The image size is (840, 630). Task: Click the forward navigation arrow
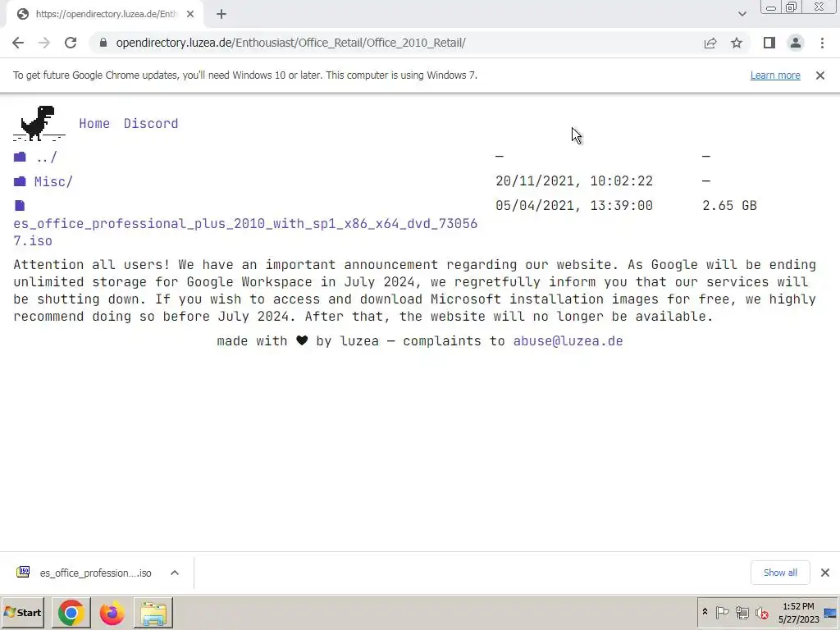pyautogui.click(x=44, y=43)
